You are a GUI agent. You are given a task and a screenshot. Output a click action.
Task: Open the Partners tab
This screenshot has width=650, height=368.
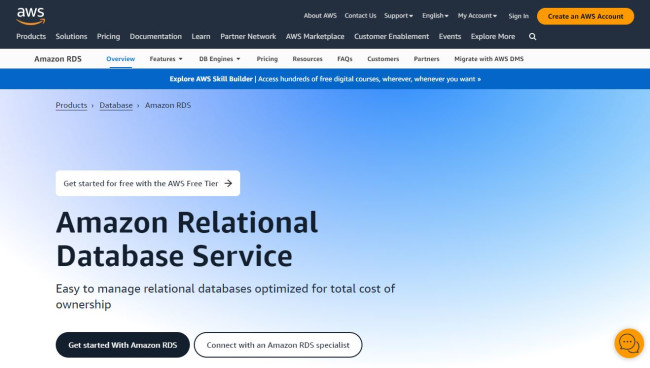426,59
